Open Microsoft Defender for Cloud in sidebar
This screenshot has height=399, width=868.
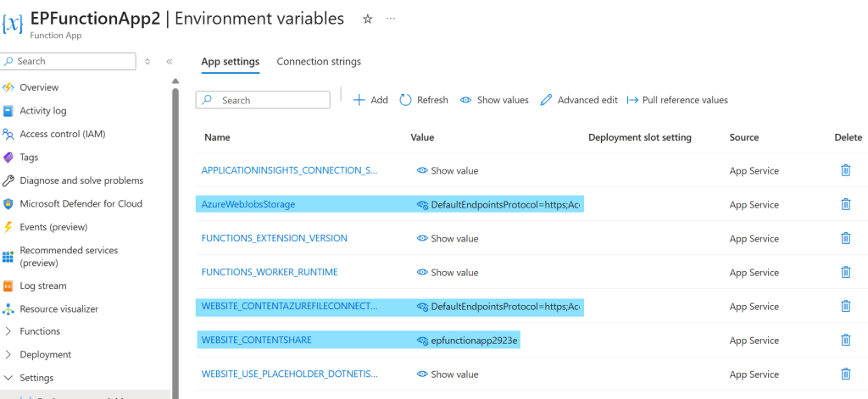pos(81,203)
